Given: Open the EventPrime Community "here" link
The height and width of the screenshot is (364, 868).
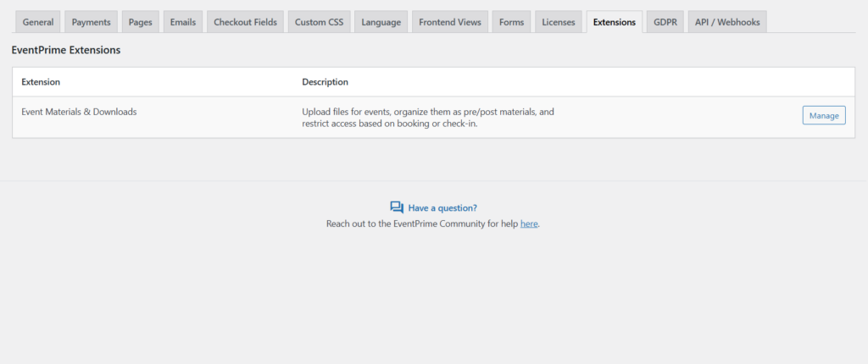Looking at the screenshot, I should point(529,224).
